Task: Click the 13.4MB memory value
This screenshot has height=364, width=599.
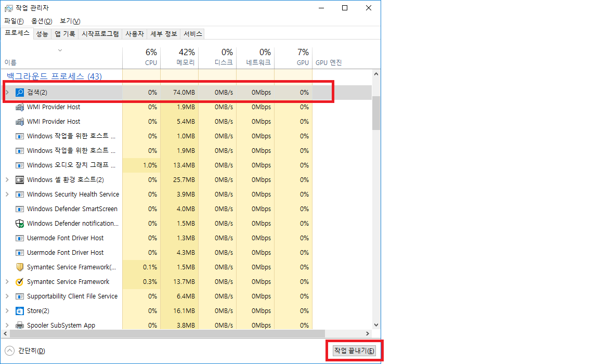Action: pos(184,165)
